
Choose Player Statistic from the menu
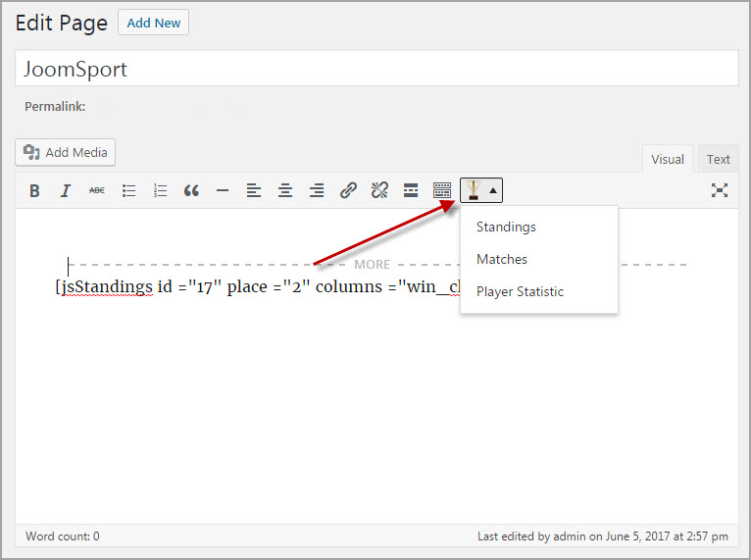point(539,291)
